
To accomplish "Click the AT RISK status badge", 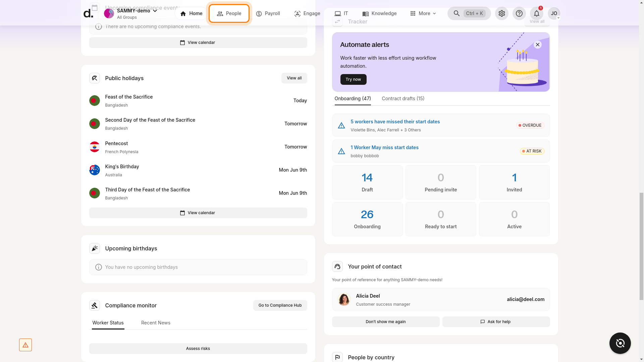I will point(532,151).
